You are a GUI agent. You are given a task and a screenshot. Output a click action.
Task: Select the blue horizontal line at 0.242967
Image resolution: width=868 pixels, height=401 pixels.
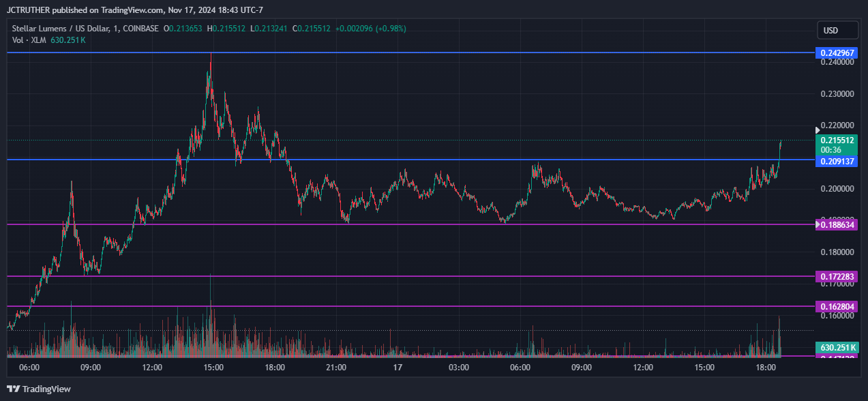(409, 53)
